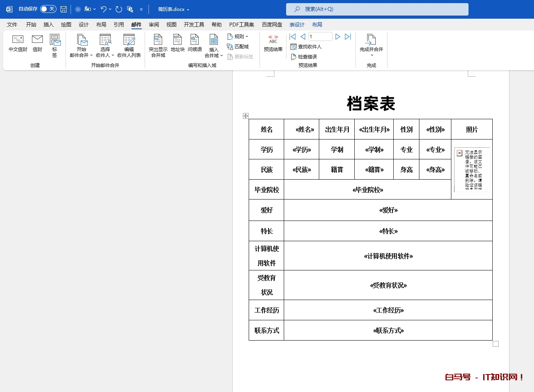
Task: Insert a 问候语 greeting line
Action: (x=195, y=43)
